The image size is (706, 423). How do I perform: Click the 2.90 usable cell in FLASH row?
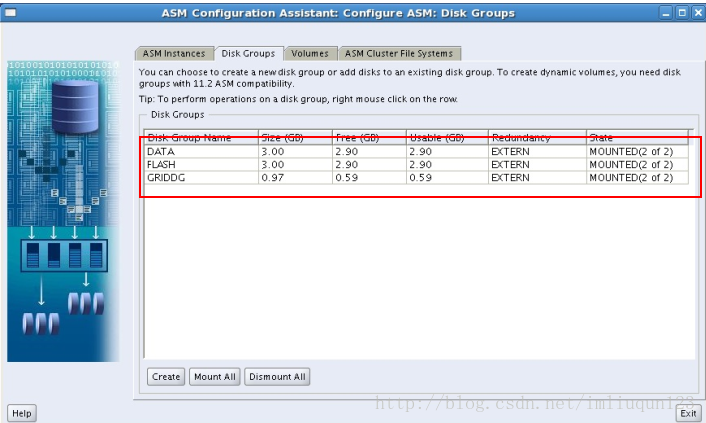(448, 164)
